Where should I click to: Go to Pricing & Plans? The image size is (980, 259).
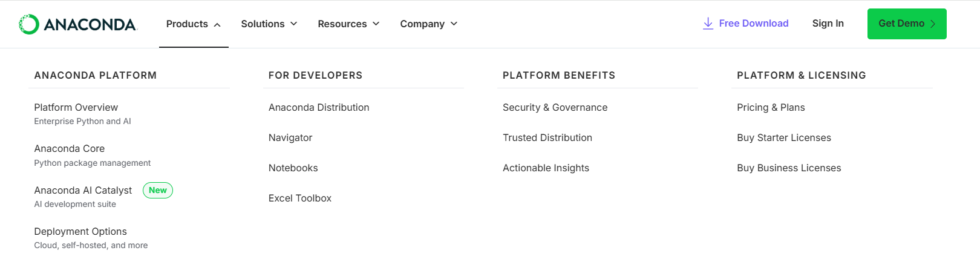click(771, 108)
